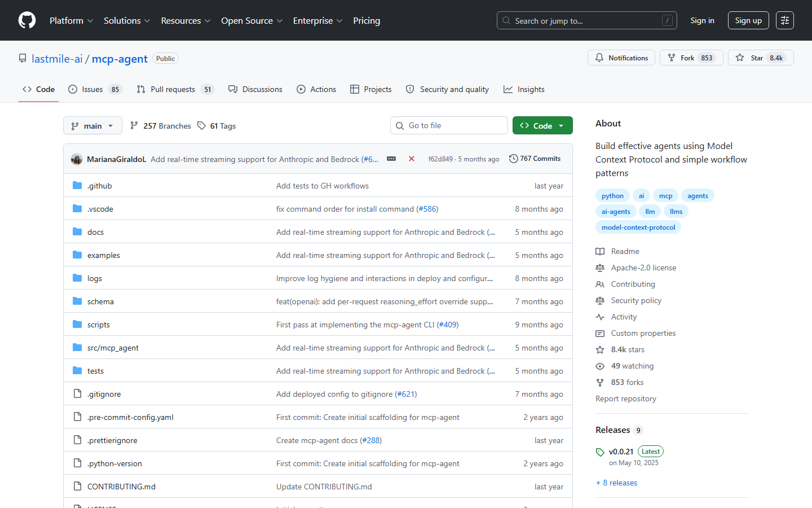This screenshot has width=812, height=508.
Task: Open the lastmile-ai owner link
Action: coord(57,59)
